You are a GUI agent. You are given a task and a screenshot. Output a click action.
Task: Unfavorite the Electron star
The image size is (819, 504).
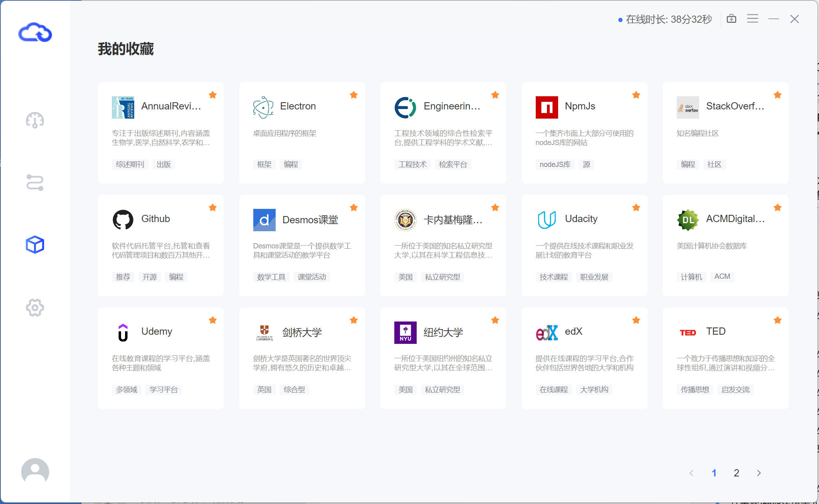[x=354, y=95]
